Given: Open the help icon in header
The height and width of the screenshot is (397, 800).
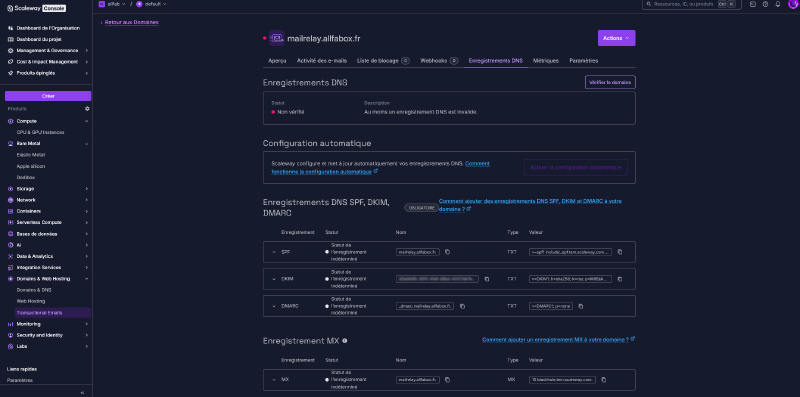Looking at the screenshot, I should [765, 4].
